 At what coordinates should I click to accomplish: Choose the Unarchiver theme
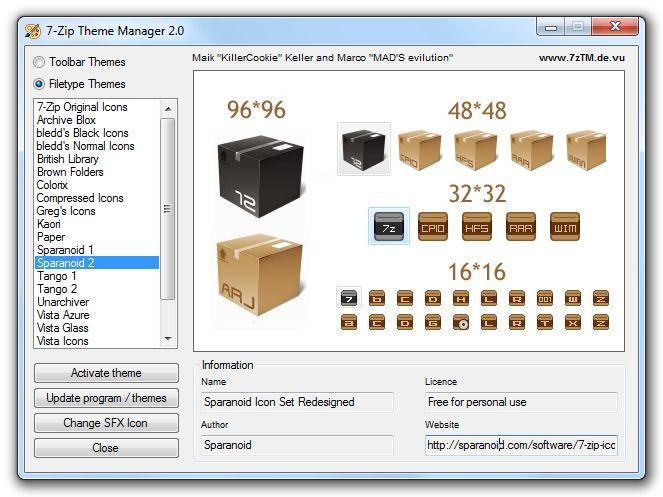[x=63, y=302]
